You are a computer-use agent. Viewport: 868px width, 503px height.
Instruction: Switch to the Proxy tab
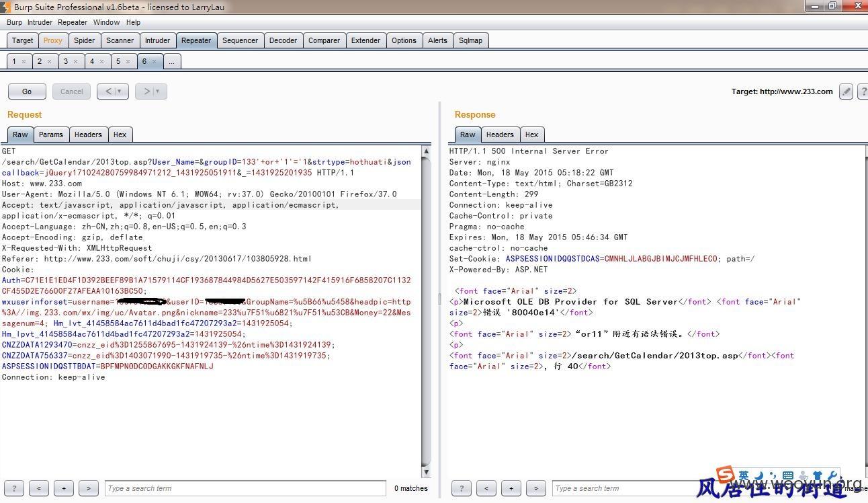pos(52,40)
